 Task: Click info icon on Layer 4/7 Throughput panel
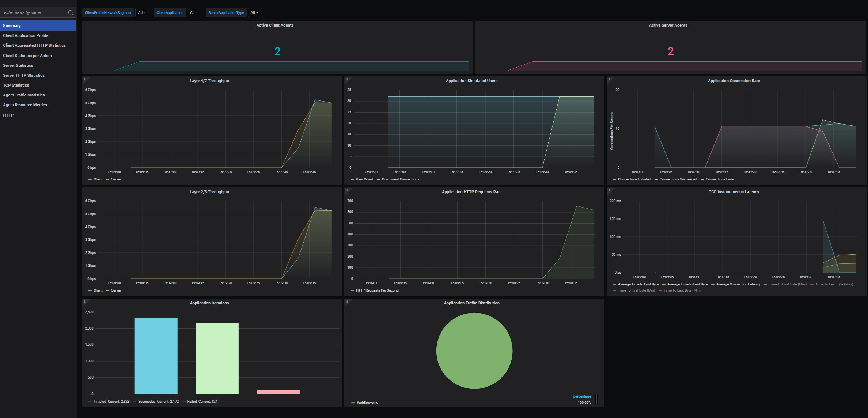point(84,79)
